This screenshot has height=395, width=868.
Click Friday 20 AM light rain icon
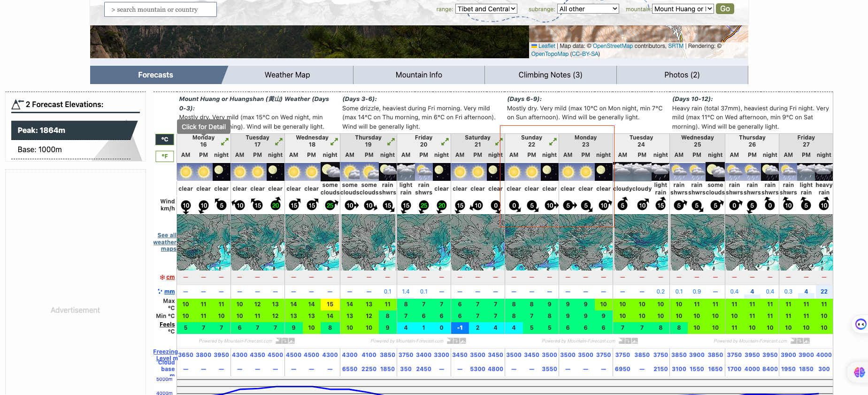[x=406, y=172]
